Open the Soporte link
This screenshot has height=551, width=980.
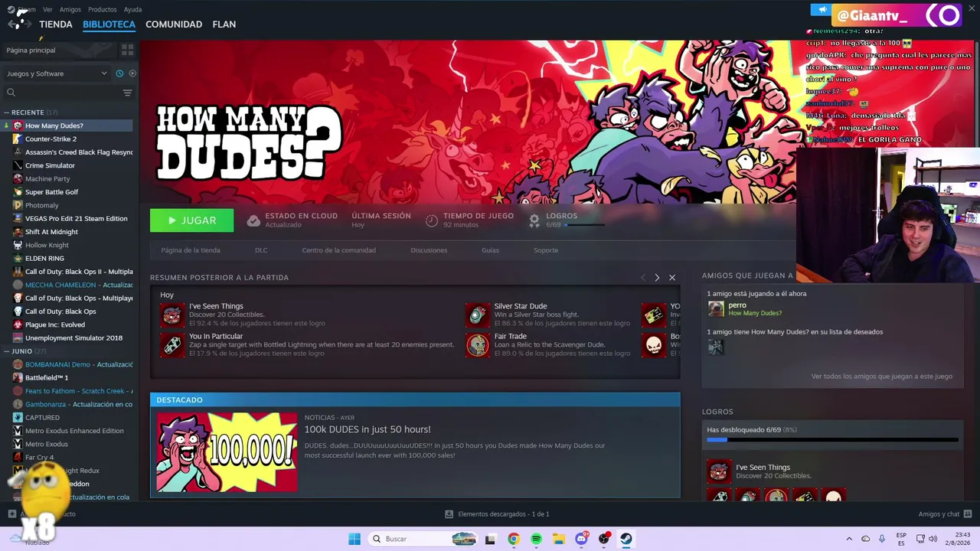tap(546, 250)
